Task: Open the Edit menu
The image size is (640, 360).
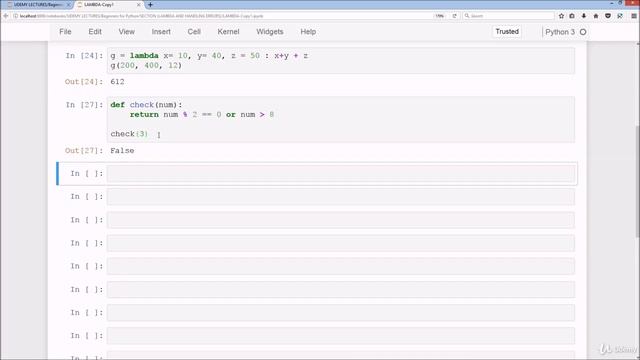Action: (95, 32)
